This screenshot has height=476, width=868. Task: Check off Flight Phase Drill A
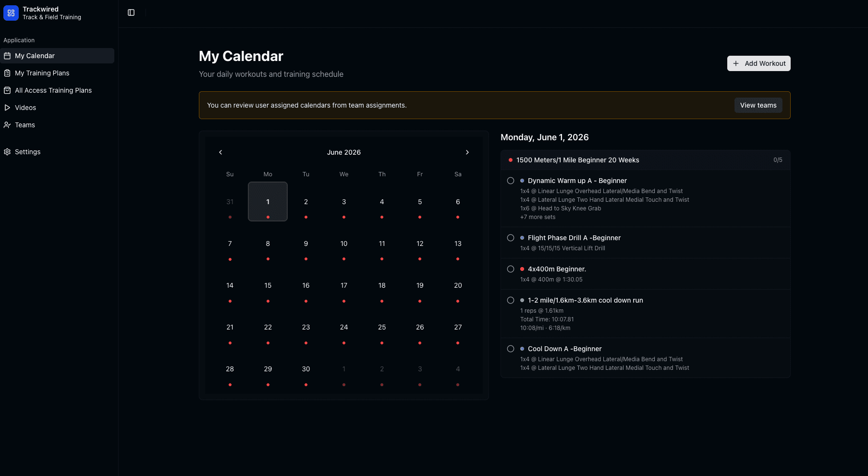pos(511,237)
